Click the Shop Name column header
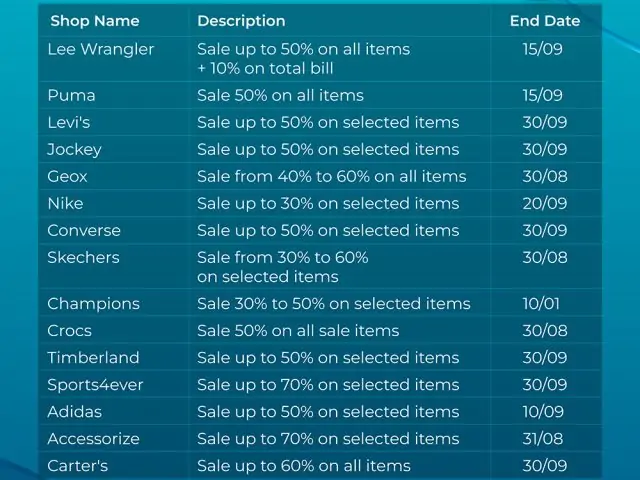This screenshot has width=640, height=480. point(95,21)
